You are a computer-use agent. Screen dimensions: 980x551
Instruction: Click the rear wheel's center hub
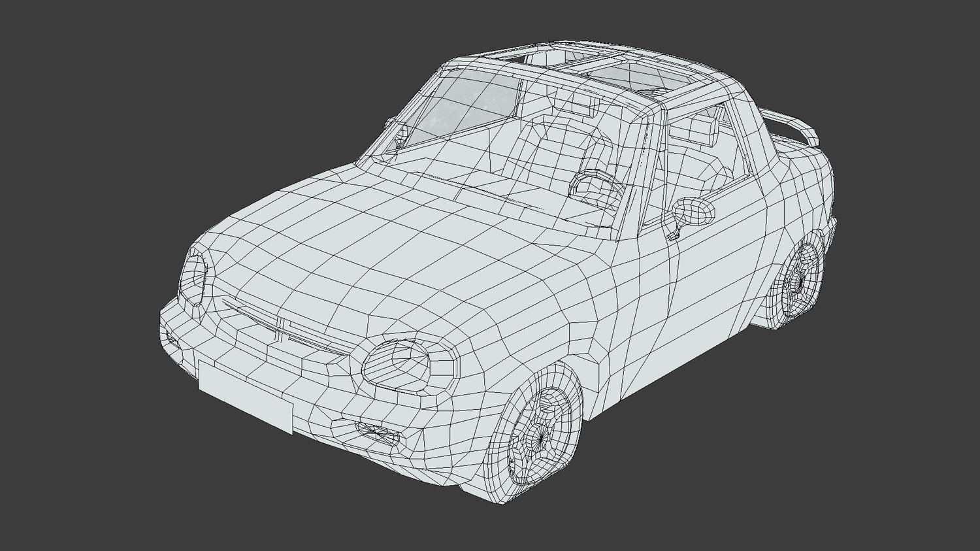click(799, 280)
